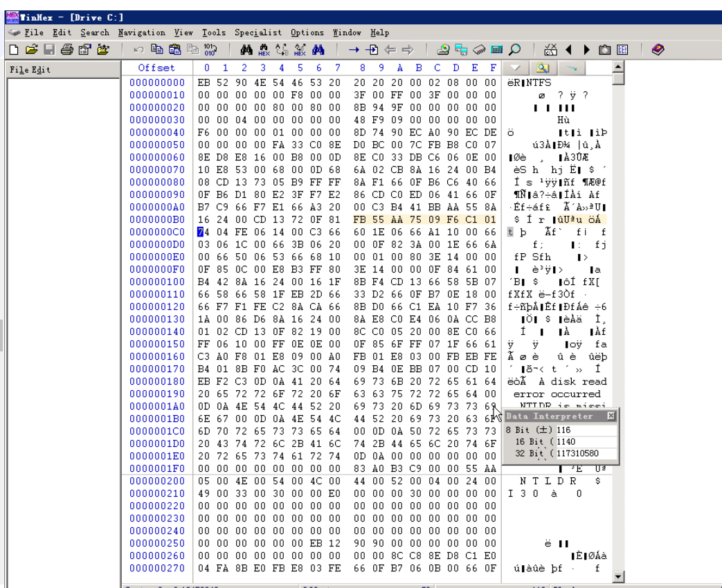
Task: Click the A-to-B Replace Text icon
Action: (x=282, y=50)
